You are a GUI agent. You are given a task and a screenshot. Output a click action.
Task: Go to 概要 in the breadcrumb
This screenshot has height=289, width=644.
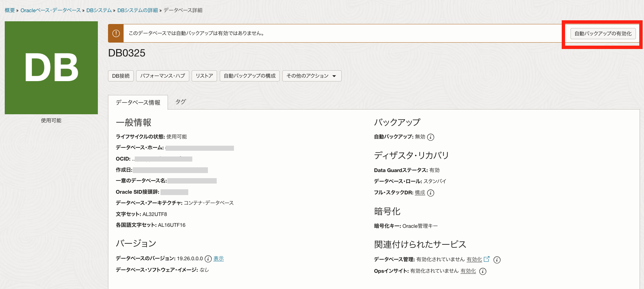click(x=9, y=10)
